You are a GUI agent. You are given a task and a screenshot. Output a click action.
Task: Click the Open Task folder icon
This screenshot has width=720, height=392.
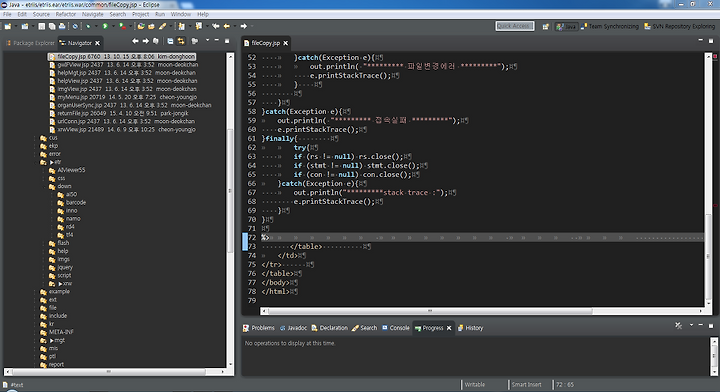(x=151, y=27)
